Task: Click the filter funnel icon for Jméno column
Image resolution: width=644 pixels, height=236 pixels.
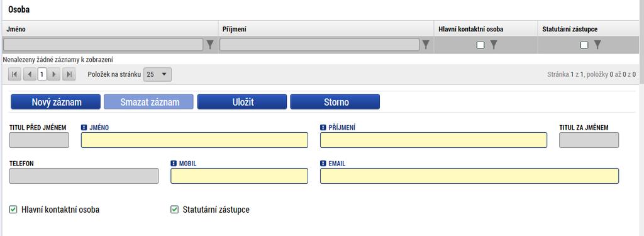Action: click(x=210, y=45)
